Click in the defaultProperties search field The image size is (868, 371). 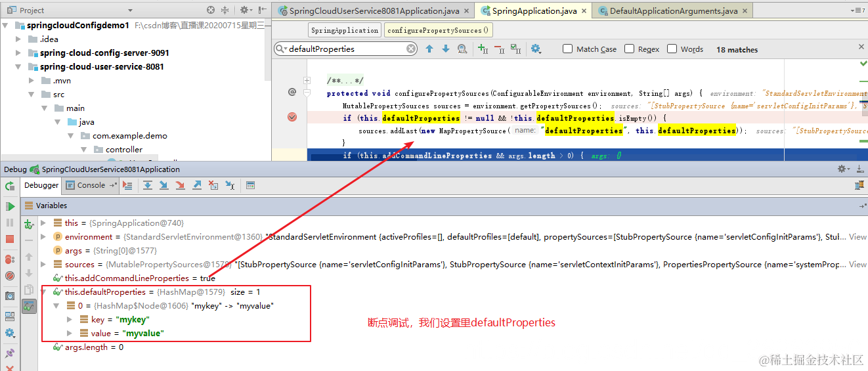pos(346,49)
